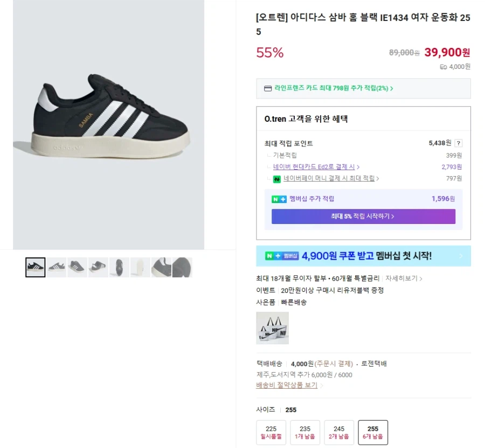Screen dimensions: 485x448
Task: Select size 225
Action: 271,432
